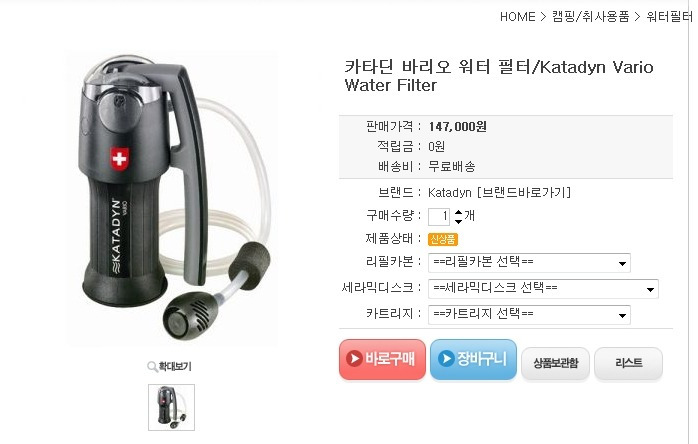Click the orange 신상품 status badge
This screenshot has width=698, height=444.
pos(443,240)
